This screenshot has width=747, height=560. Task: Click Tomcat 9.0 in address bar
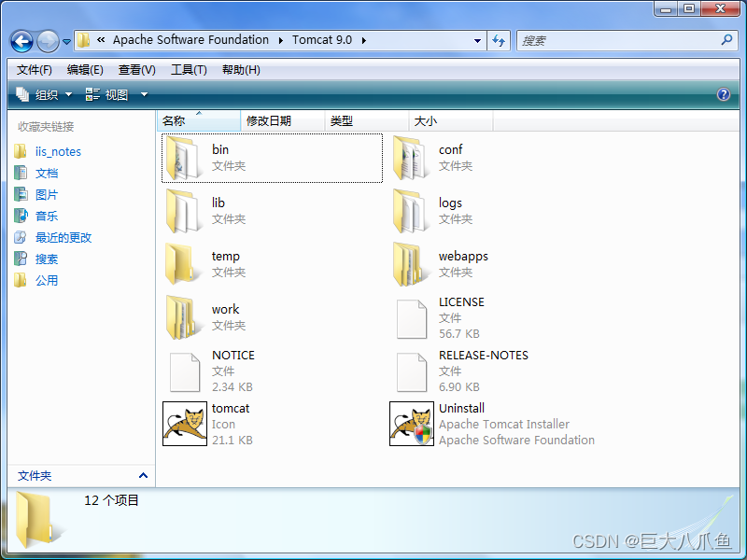(322, 40)
